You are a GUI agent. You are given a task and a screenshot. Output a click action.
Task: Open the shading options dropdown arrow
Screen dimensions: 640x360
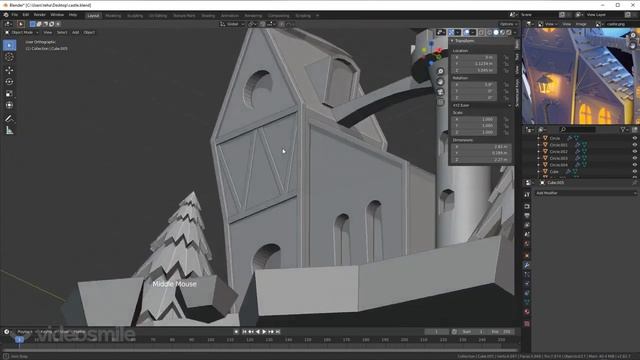click(x=515, y=32)
